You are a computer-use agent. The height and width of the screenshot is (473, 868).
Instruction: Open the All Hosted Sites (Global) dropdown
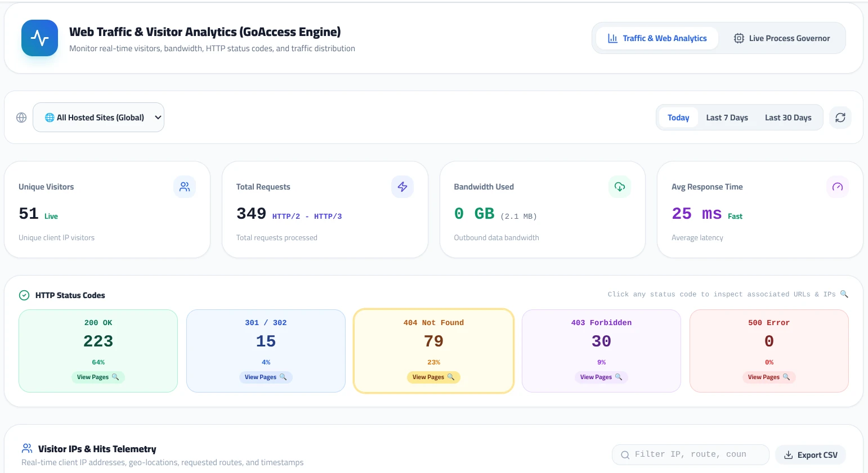point(99,118)
